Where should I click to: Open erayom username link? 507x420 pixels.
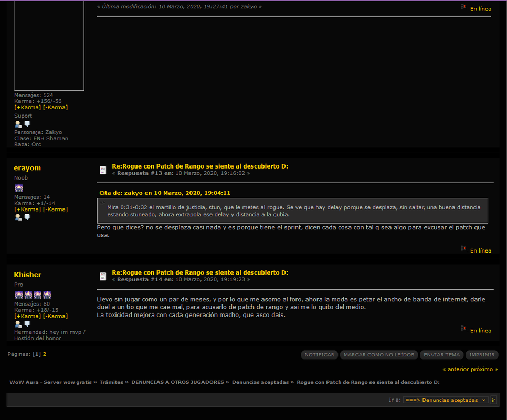tap(27, 168)
